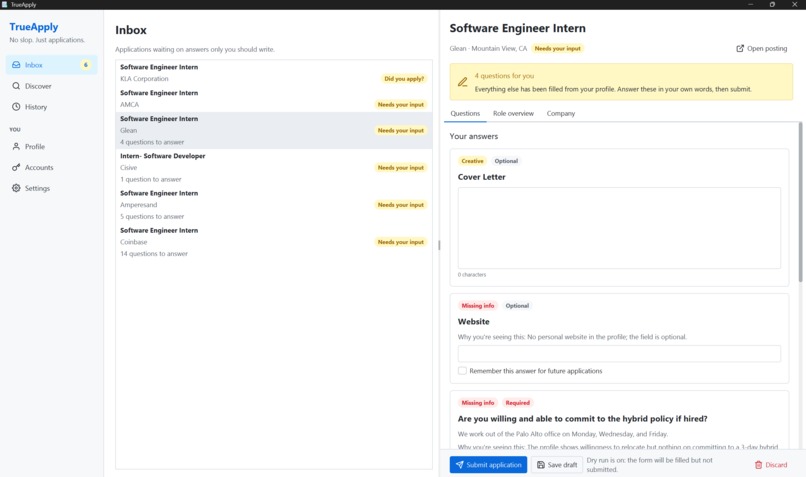Image resolution: width=806 pixels, height=477 pixels.
Task: Enable Remember this answer for future applications
Action: 462,371
